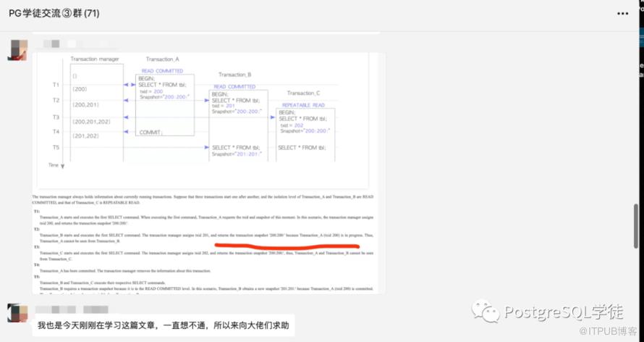Click the COMMIT statement in Transaction_A box
Image resolution: width=644 pixels, height=342 pixels.
[x=151, y=133]
